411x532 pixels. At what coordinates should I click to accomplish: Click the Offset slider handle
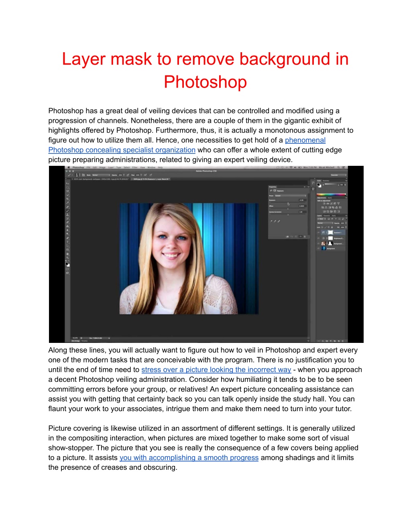(288, 209)
